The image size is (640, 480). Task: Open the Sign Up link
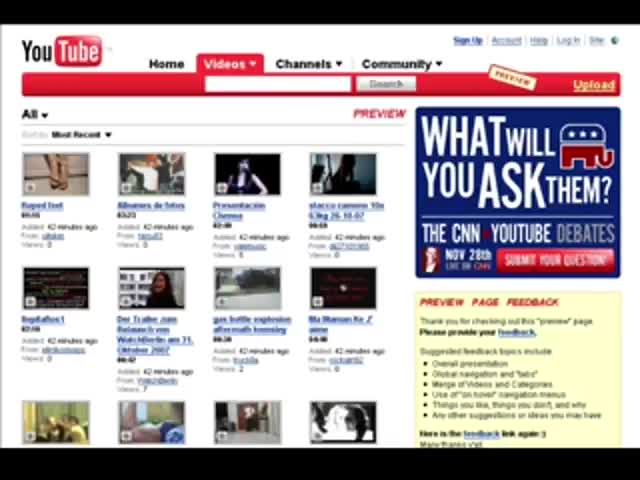click(x=467, y=41)
